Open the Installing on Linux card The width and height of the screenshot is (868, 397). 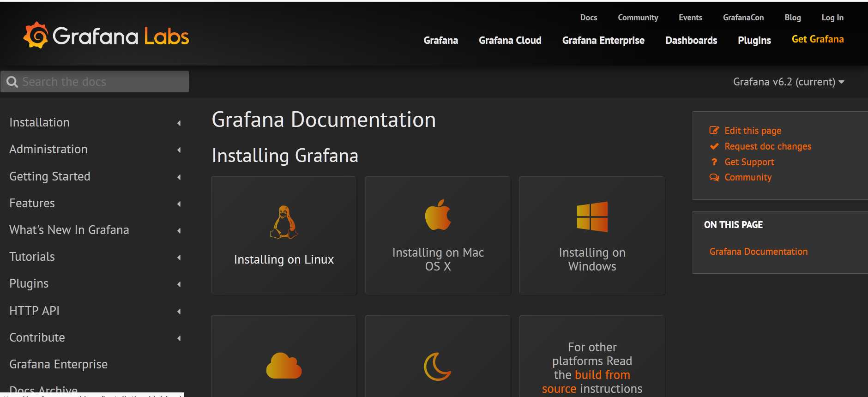point(283,235)
